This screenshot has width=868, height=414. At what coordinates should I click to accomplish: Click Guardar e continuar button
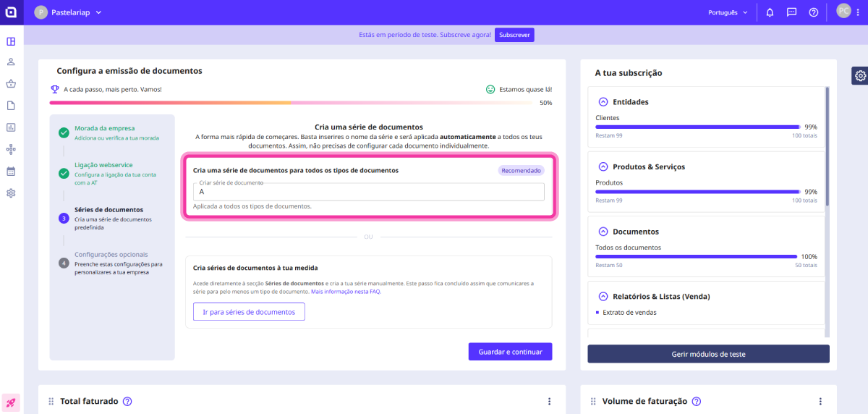tap(510, 352)
